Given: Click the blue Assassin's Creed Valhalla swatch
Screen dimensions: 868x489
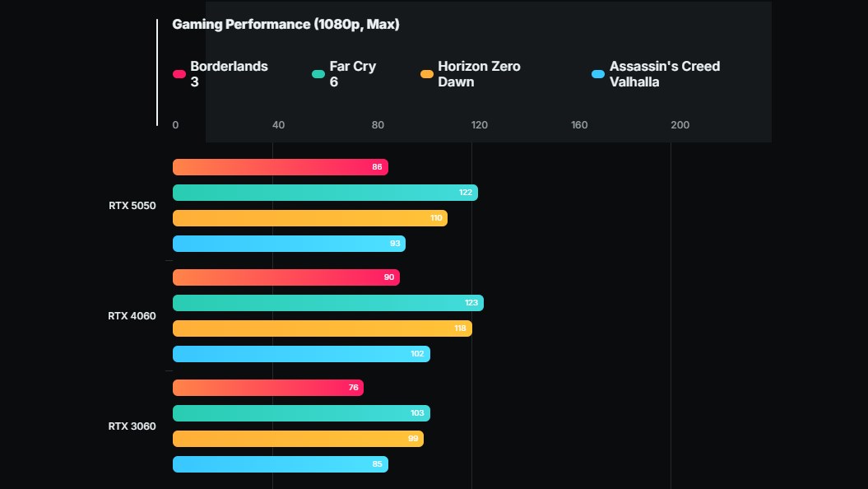Looking at the screenshot, I should (598, 74).
